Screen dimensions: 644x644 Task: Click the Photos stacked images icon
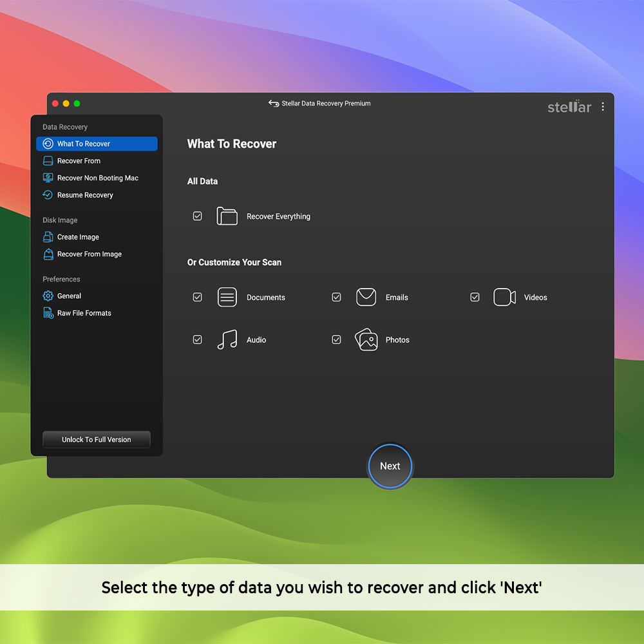366,339
